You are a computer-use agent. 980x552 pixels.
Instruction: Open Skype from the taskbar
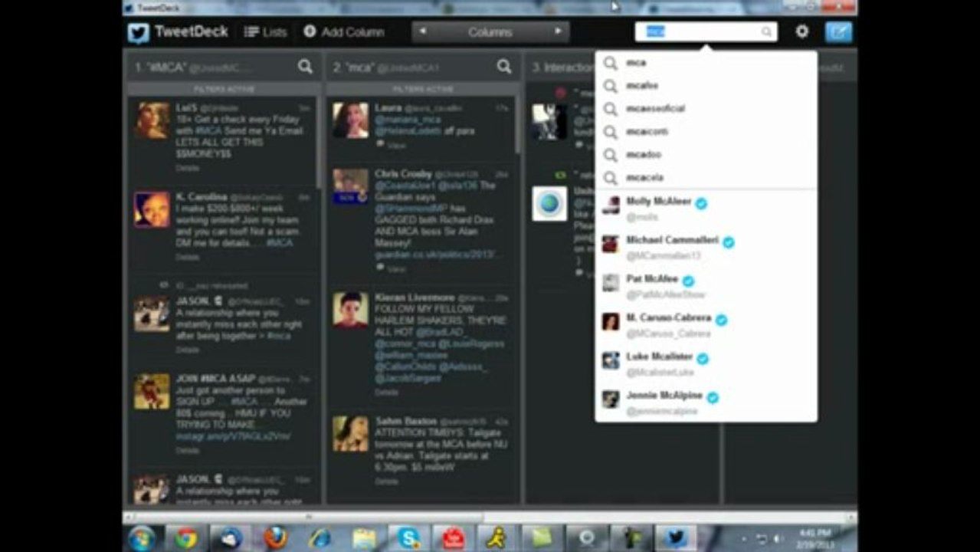click(x=408, y=538)
